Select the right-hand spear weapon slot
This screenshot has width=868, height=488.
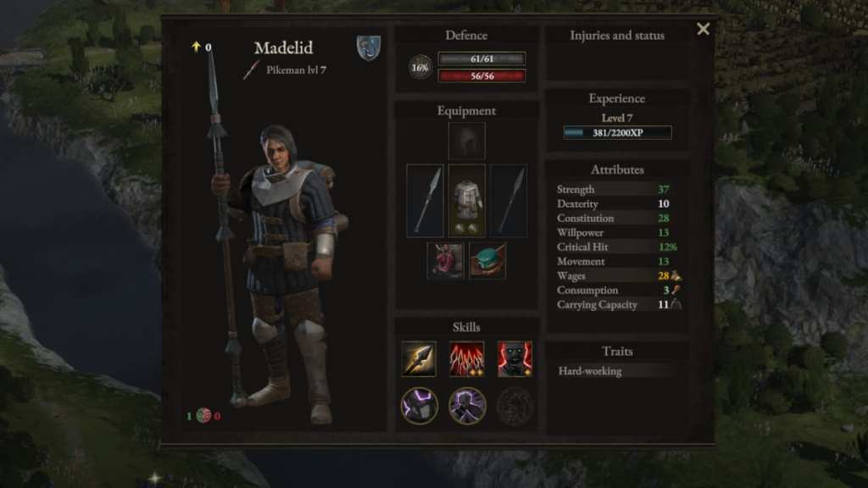pos(509,201)
